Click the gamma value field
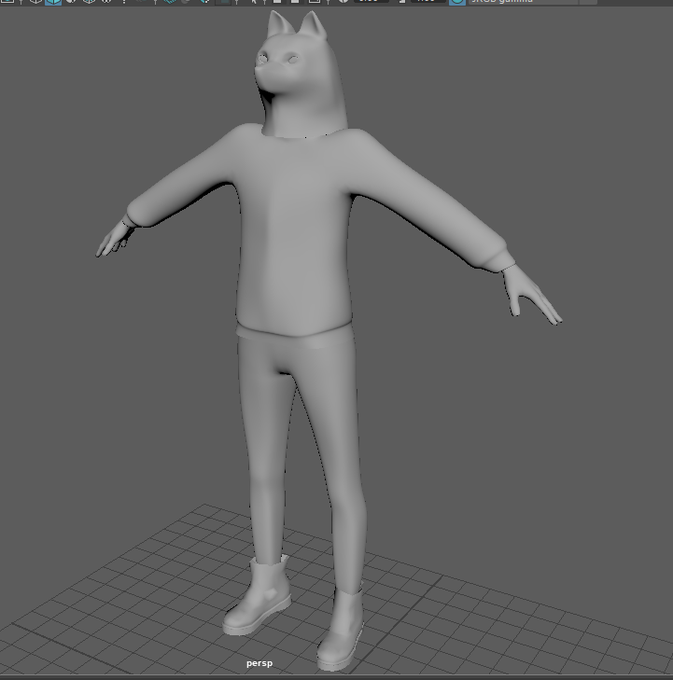 [428, 1]
